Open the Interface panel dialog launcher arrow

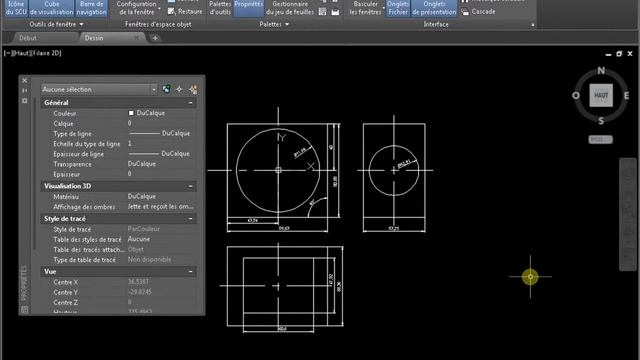pos(533,25)
